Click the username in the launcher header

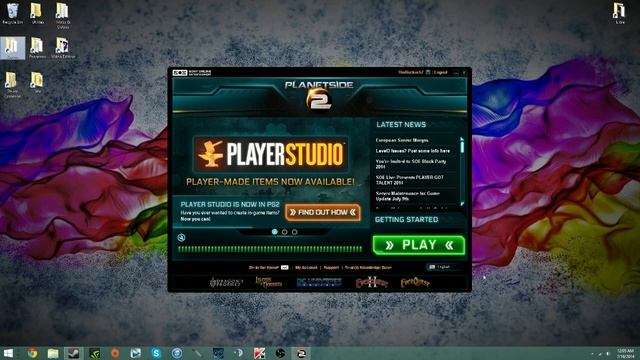pos(411,72)
